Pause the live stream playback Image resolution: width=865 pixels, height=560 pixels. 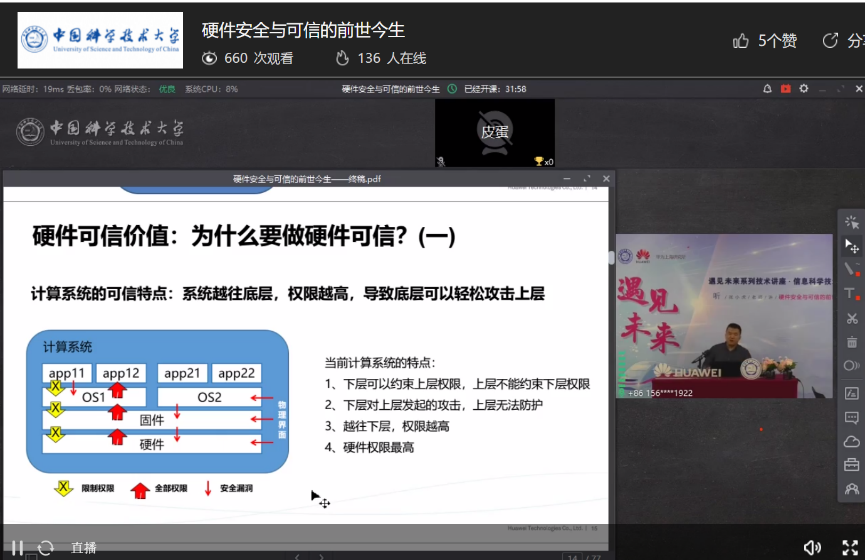(17, 547)
